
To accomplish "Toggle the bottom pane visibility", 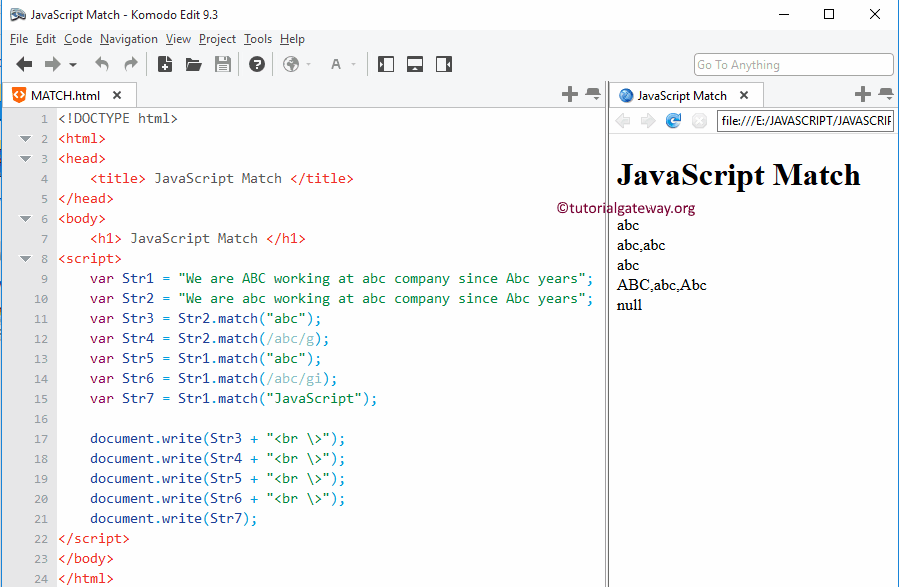I will click(414, 63).
